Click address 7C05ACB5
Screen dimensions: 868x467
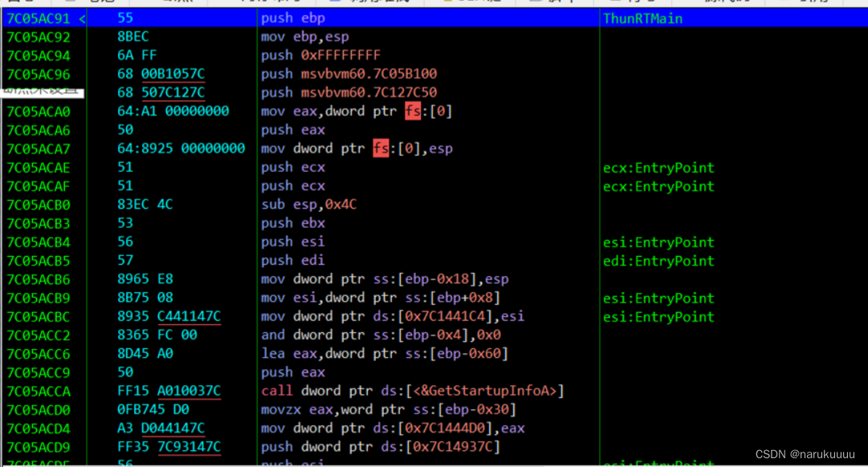tap(39, 261)
